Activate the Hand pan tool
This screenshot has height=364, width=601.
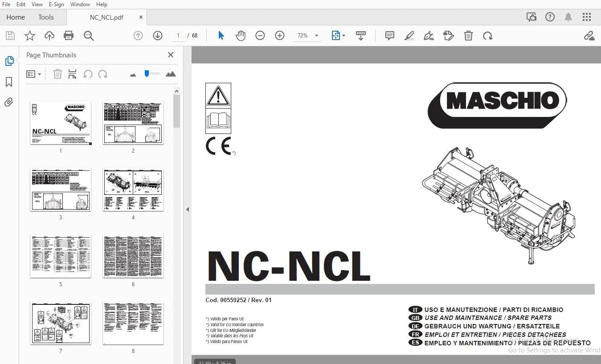coord(241,36)
